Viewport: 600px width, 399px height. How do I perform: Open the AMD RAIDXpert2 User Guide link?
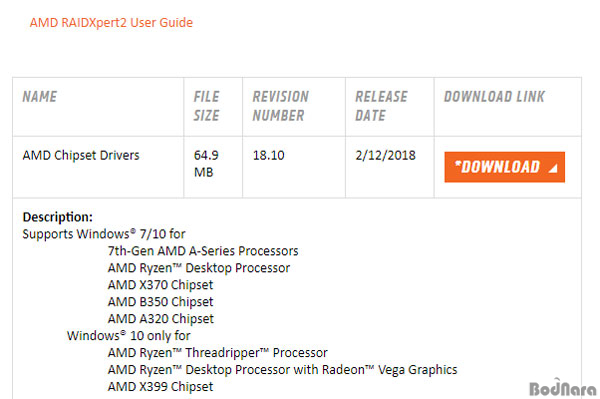tap(111, 23)
